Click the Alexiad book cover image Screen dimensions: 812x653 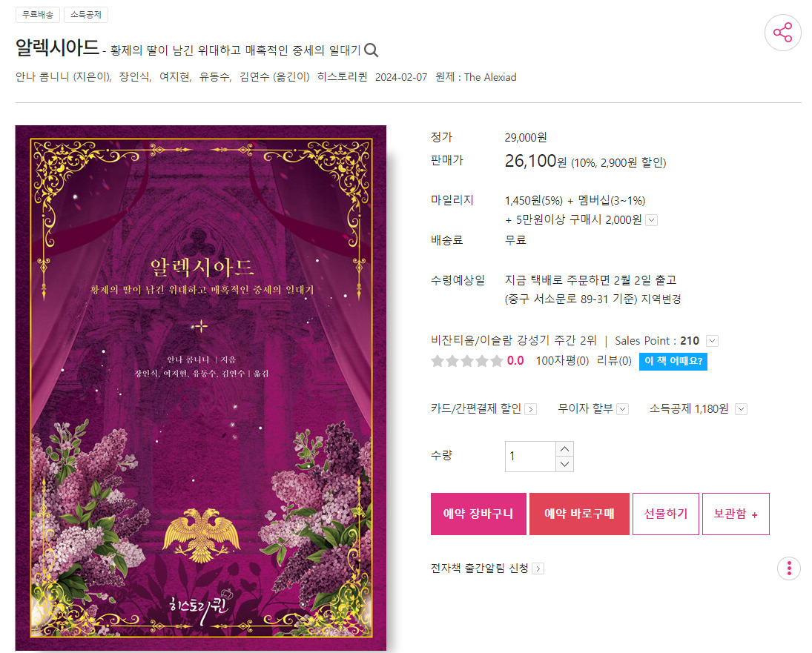[x=201, y=388]
